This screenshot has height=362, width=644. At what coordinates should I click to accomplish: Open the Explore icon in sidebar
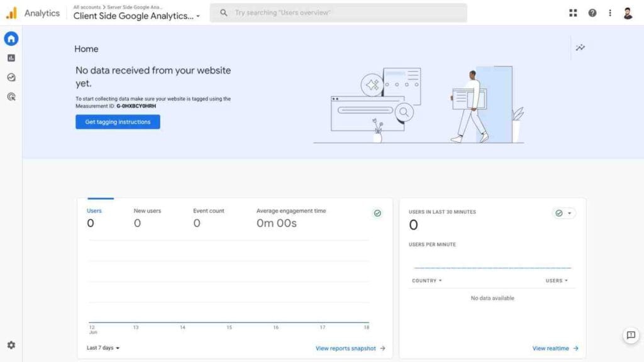11,77
